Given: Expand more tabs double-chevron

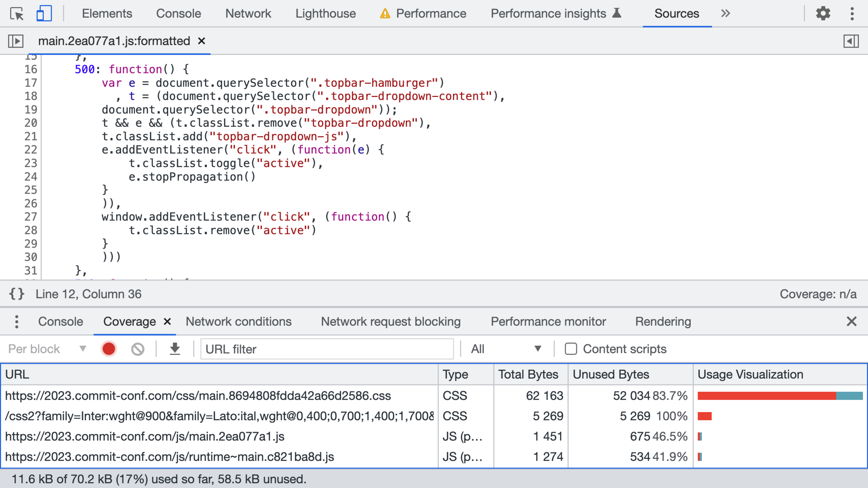Looking at the screenshot, I should click(x=725, y=14).
